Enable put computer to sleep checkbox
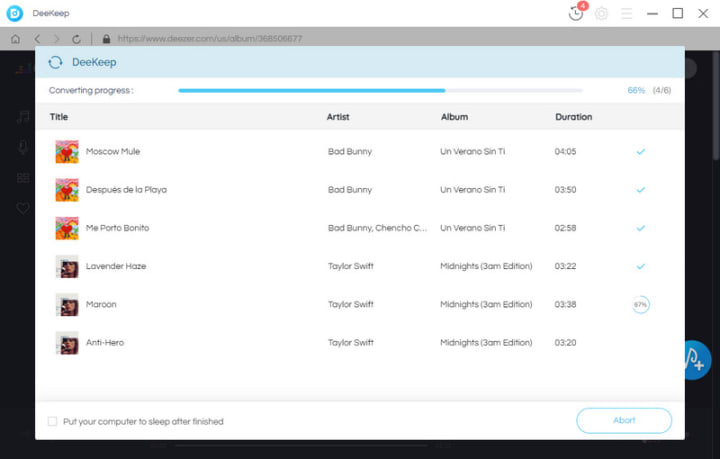This screenshot has width=720, height=459. 52,421
